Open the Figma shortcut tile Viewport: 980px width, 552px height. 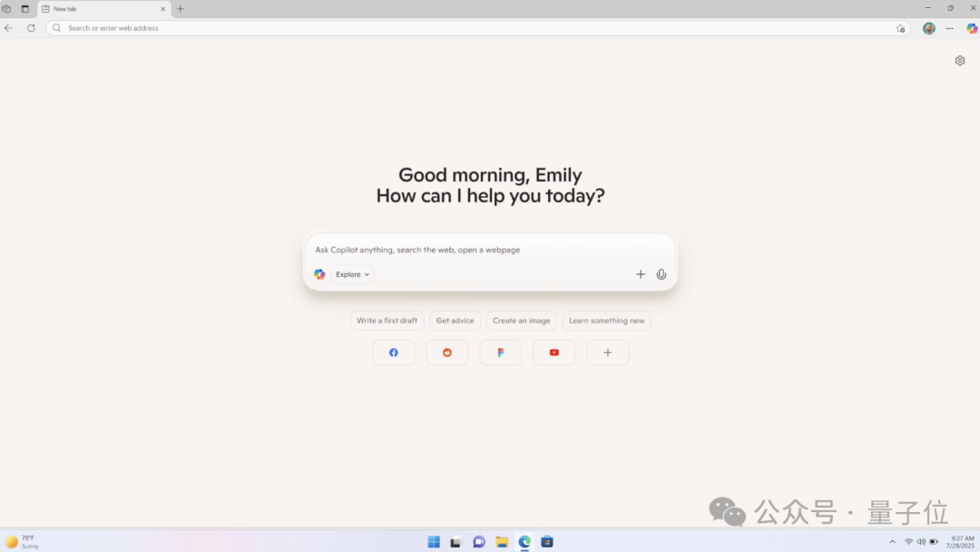coord(501,352)
